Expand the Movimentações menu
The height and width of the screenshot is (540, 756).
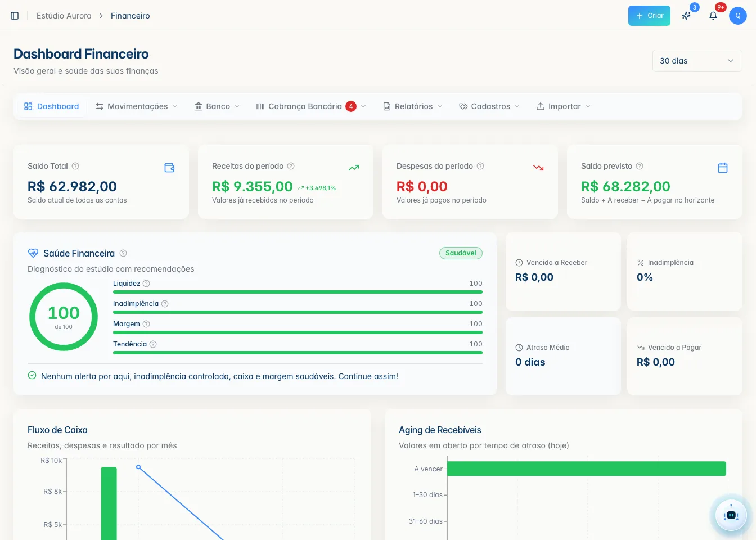(x=136, y=106)
